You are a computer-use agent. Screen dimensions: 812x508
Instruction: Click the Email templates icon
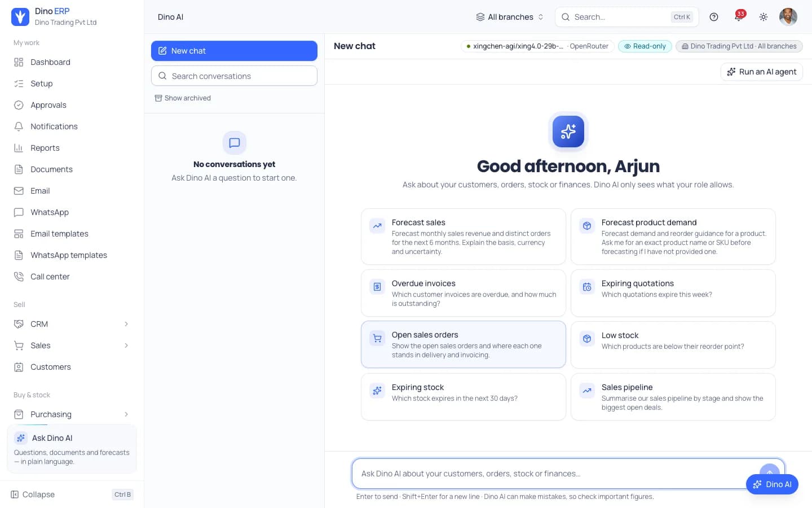pos(19,234)
